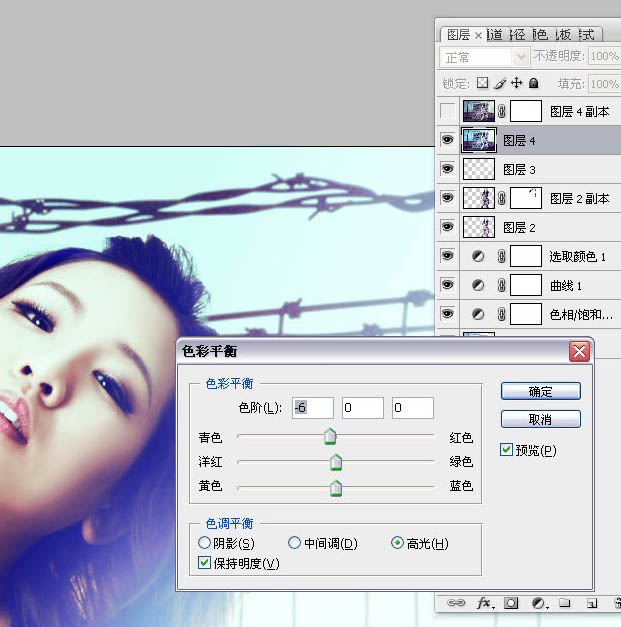The height and width of the screenshot is (627, 621).
Task: Click the lock image pixels brush icon
Action: click(499, 84)
